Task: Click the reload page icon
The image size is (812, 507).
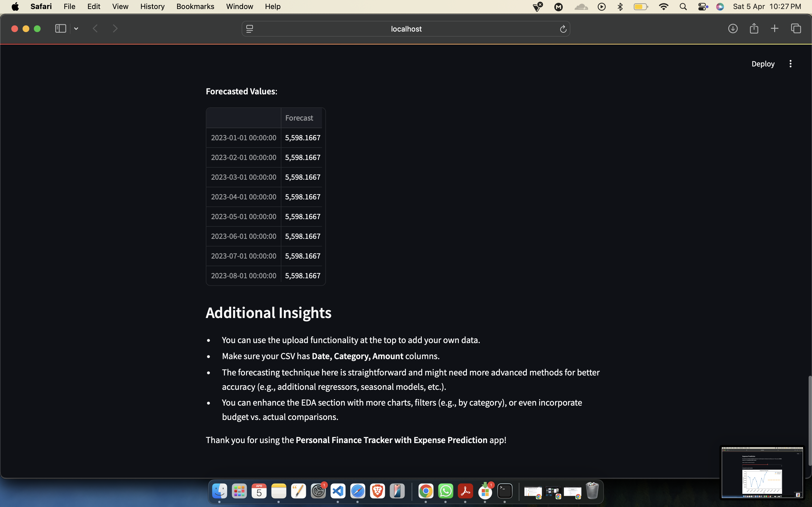Action: pos(563,29)
